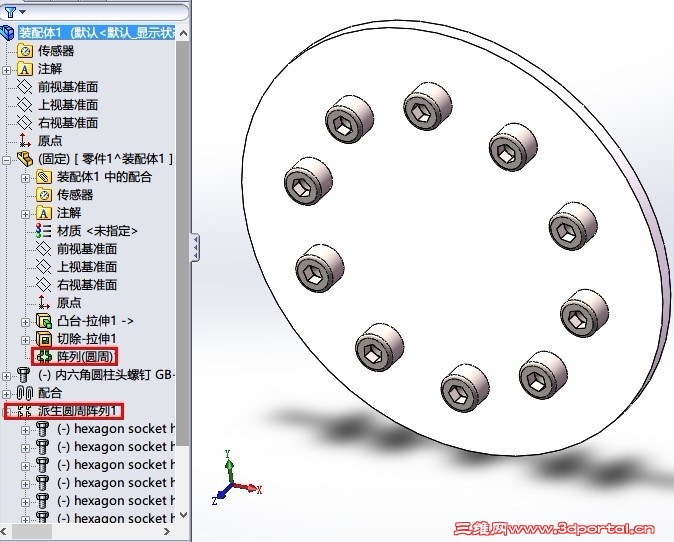Select 右视基准面 plane icon inside 零件1
Screen dimensions: 674x542
[x=43, y=285]
